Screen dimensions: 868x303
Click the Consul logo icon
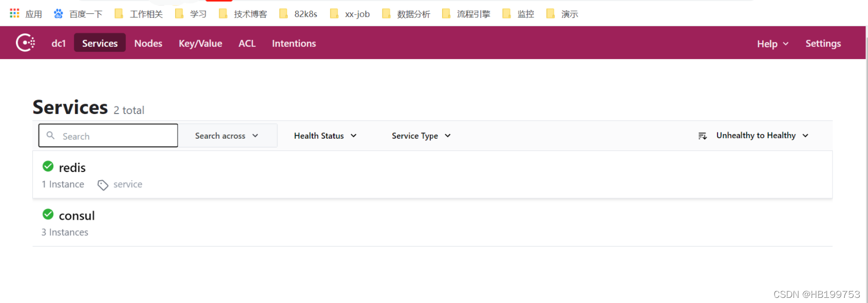[x=25, y=43]
